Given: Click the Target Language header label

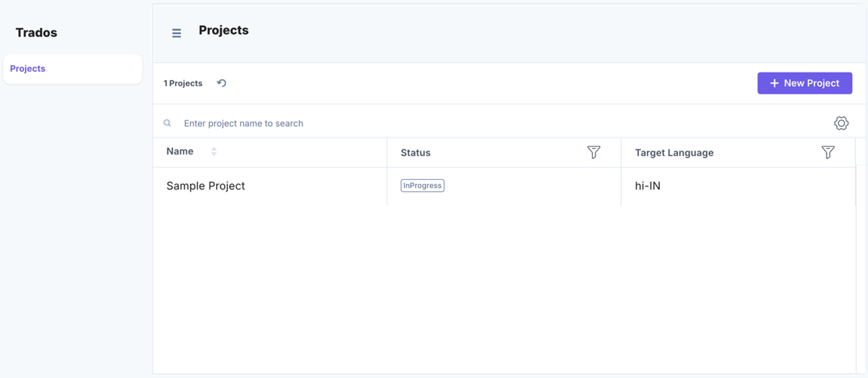Looking at the screenshot, I should (674, 153).
